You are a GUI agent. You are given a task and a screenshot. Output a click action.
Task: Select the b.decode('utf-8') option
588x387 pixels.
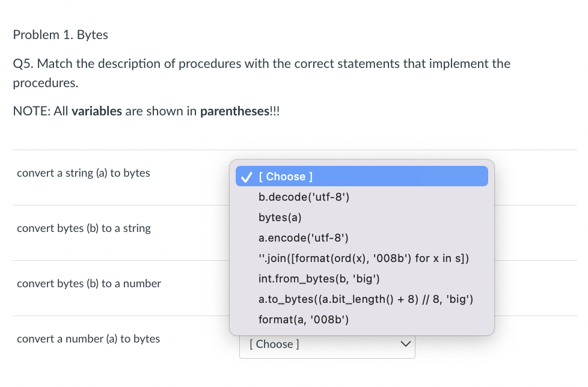tap(304, 197)
